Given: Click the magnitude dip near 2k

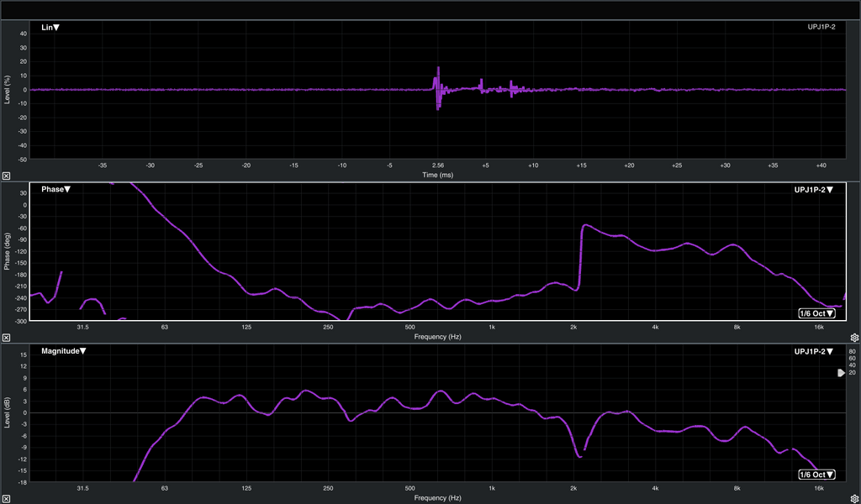Looking at the screenshot, I should (x=578, y=455).
